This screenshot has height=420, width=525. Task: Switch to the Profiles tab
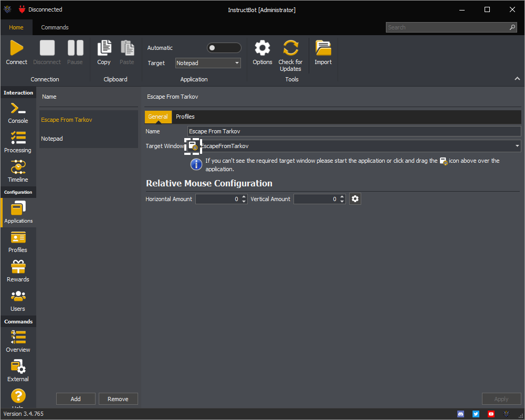pos(185,117)
